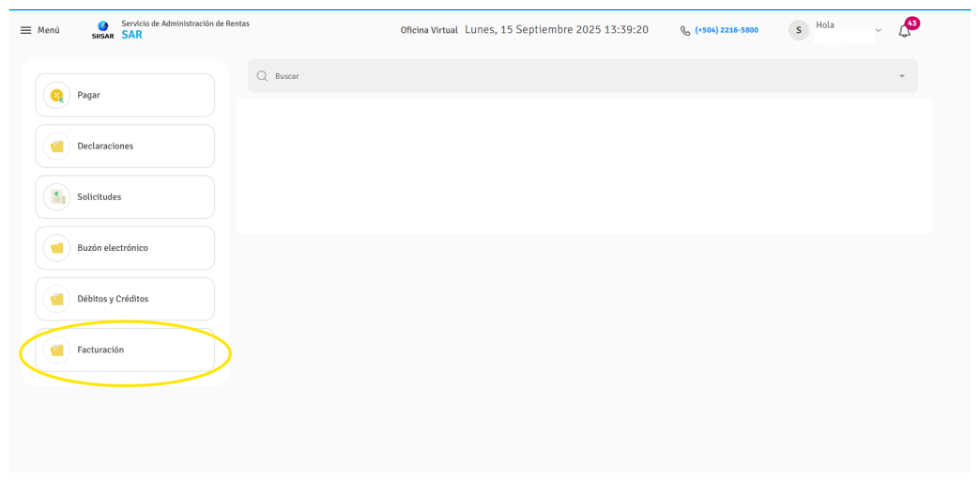Click the Pagar coin icon

(x=57, y=95)
